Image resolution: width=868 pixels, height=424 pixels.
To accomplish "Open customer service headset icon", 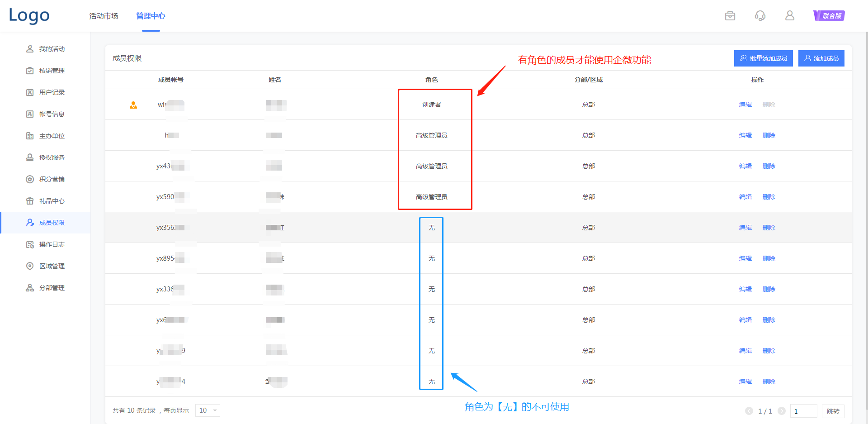I will (760, 16).
